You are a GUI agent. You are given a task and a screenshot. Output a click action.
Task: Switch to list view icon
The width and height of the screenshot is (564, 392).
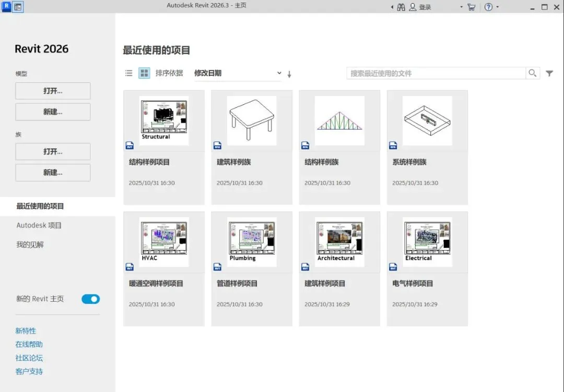pos(129,73)
